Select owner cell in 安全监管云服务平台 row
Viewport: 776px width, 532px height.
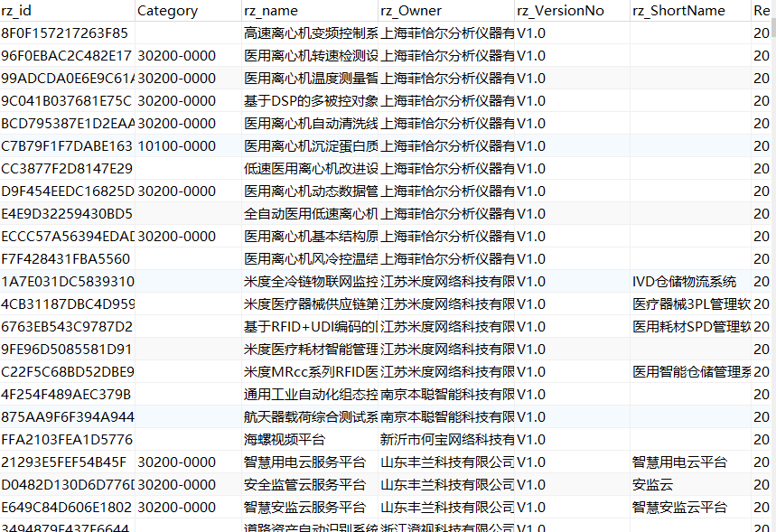tap(446, 485)
